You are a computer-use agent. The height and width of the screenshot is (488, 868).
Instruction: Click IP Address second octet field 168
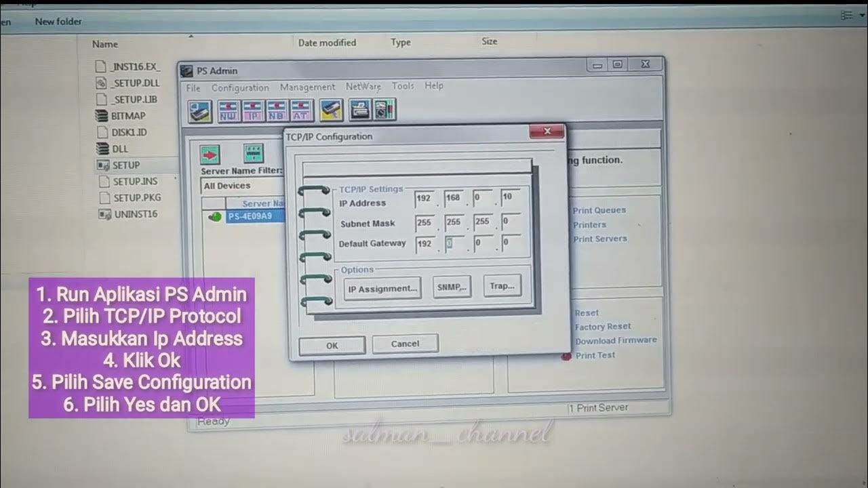453,199
